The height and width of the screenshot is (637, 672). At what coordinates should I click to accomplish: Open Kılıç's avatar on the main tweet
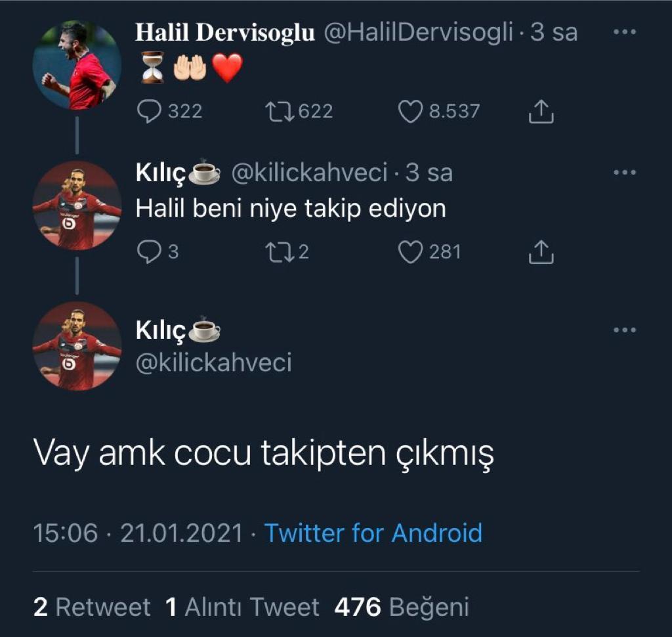coord(77,346)
